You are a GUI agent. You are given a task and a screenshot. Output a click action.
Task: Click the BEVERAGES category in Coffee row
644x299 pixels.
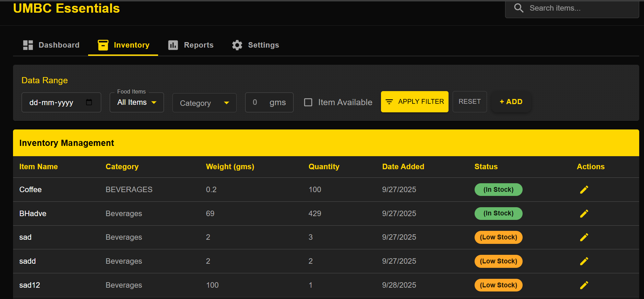click(x=129, y=190)
